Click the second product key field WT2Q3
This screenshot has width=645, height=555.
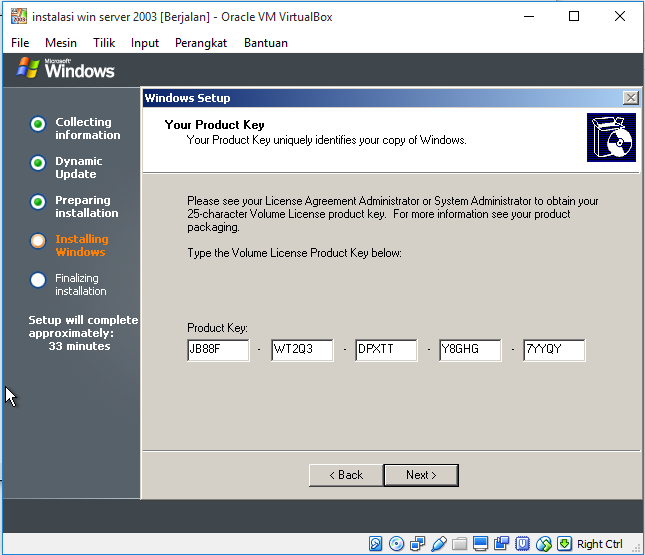[302, 350]
